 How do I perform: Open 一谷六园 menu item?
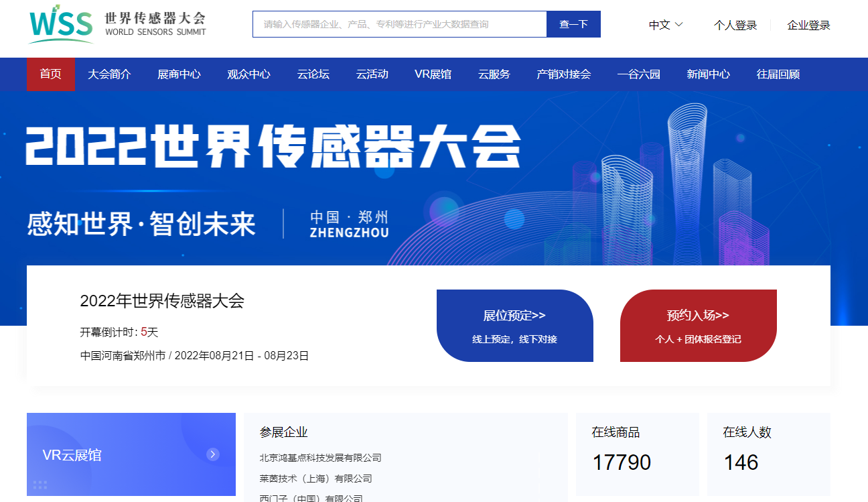639,74
